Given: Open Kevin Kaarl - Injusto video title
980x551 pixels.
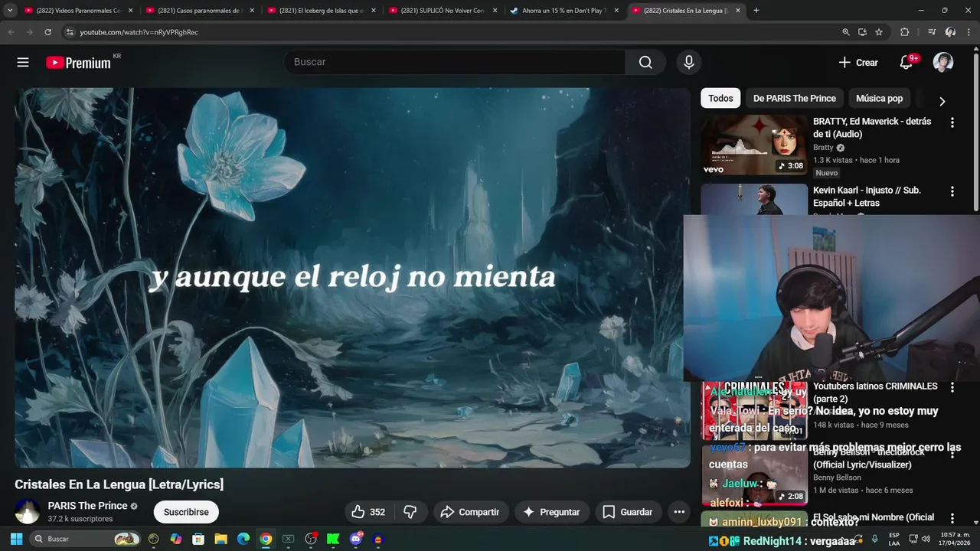Looking at the screenshot, I should point(867,197).
